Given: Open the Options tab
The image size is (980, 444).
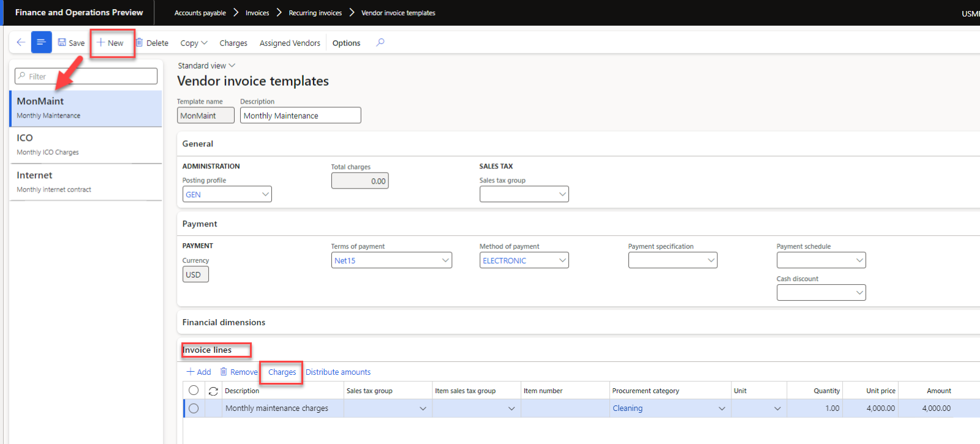Looking at the screenshot, I should tap(346, 43).
